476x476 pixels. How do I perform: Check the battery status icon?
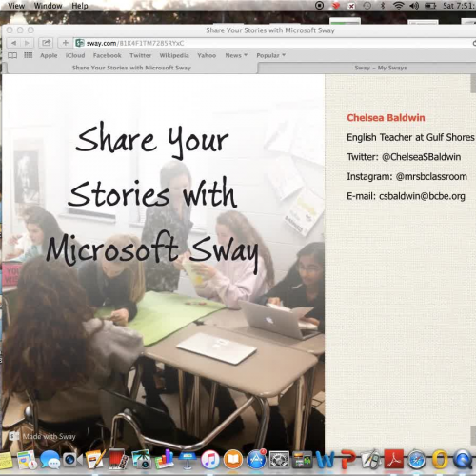pos(430,6)
